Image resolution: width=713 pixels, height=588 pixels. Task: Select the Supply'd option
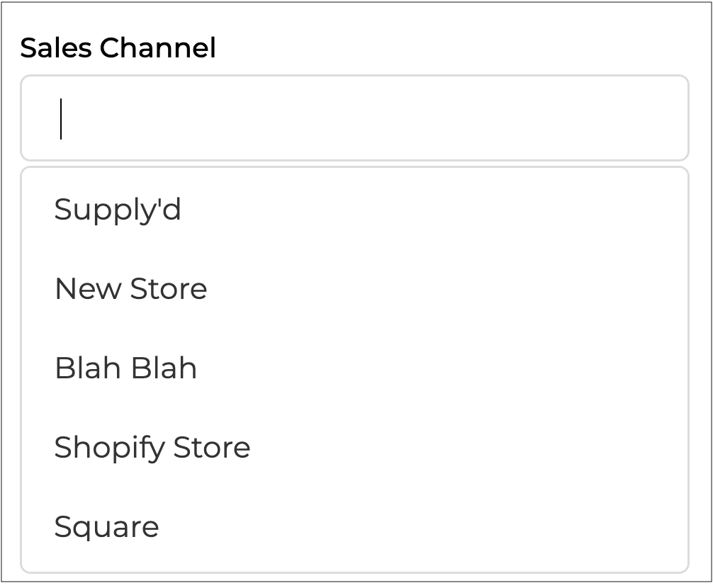pos(118,210)
